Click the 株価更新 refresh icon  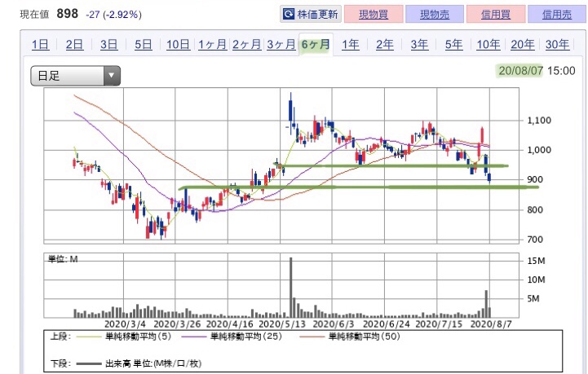pyautogui.click(x=289, y=15)
